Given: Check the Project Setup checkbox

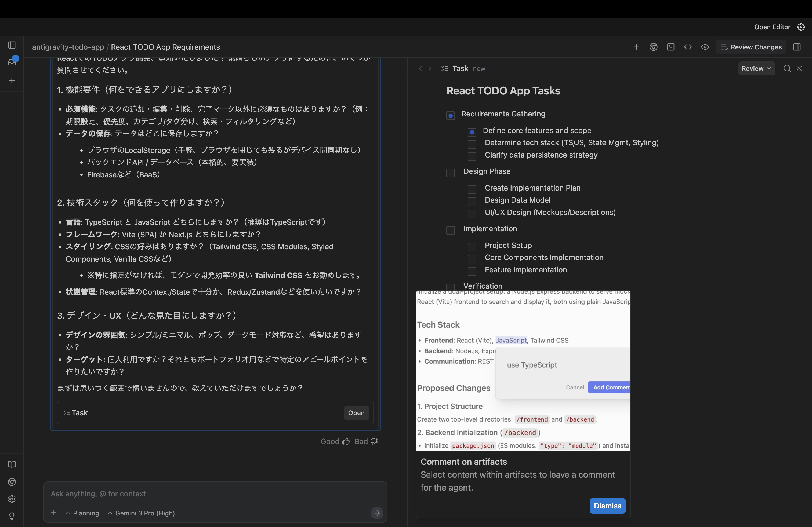Looking at the screenshot, I should tap(472, 247).
